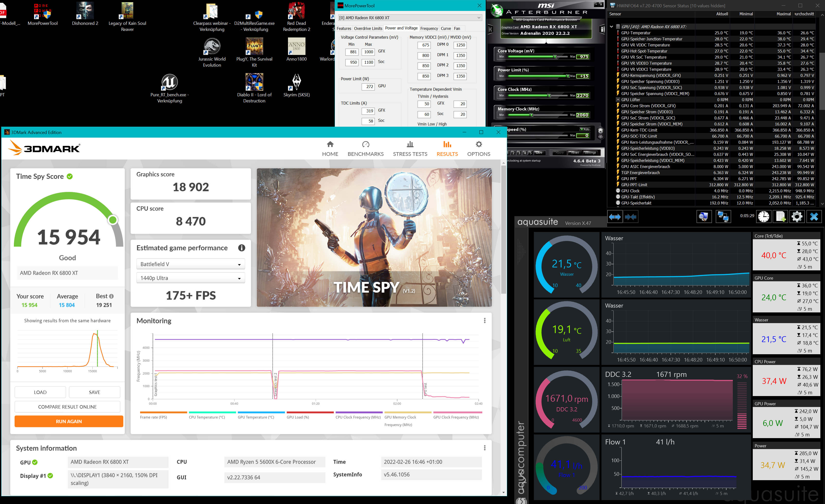Switch to MorePowerTool Frequency tab

point(429,28)
